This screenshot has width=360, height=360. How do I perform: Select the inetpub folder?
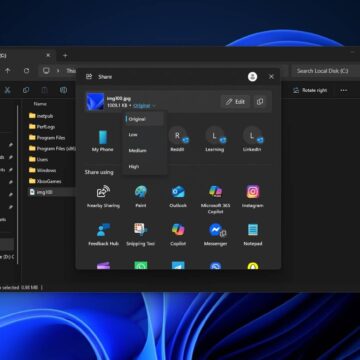[41, 116]
